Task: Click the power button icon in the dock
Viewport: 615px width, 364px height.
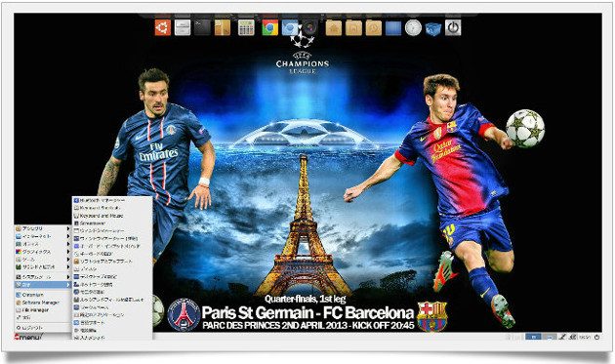Action: pyautogui.click(x=453, y=28)
